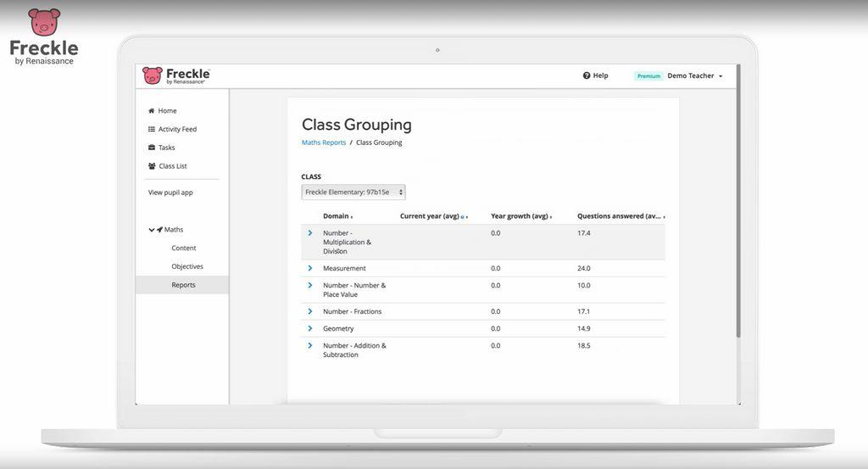Click the Help link text
868x469 pixels.
(601, 75)
